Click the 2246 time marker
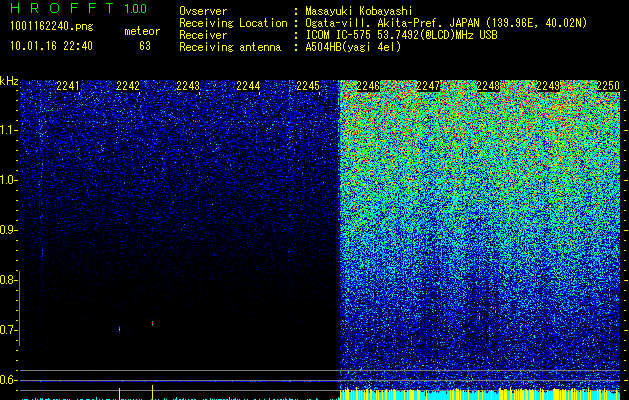Image resolution: width=629 pixels, height=400 pixels. pyautogui.click(x=368, y=86)
